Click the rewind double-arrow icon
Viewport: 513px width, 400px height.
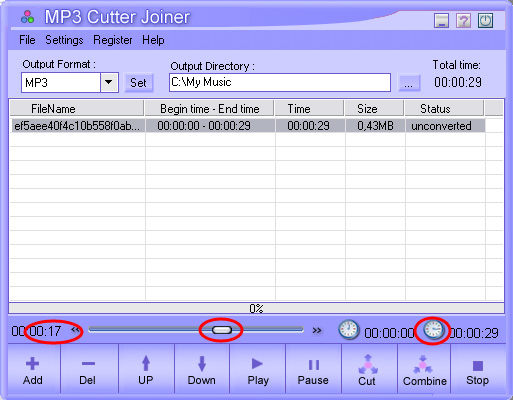coord(76,330)
